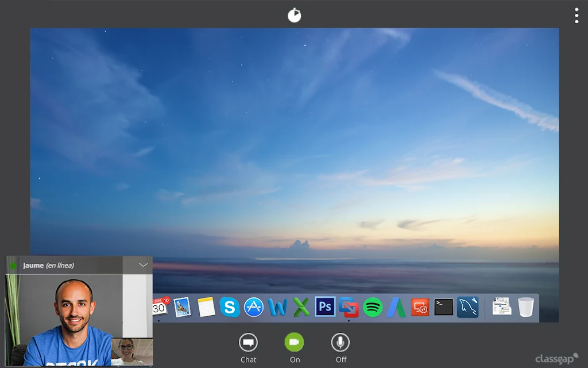Click the name label Jaume (en línea)

point(48,266)
